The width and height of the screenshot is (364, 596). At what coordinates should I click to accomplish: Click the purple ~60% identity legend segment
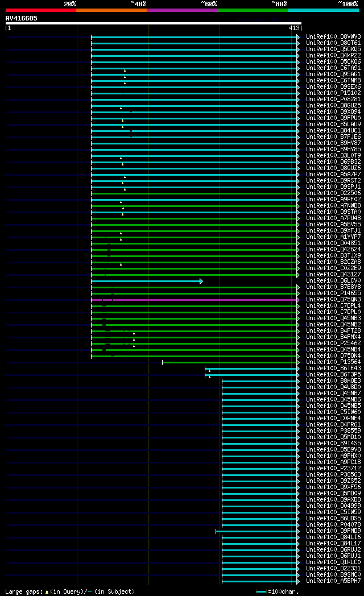tap(181, 10)
